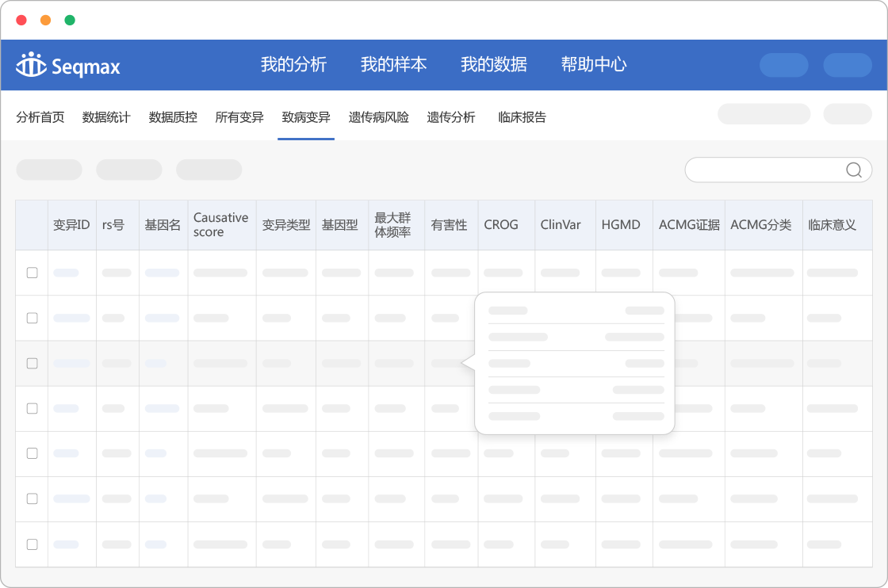Open 我的样本 in top navigation
This screenshot has height=588, width=888.
[x=393, y=64]
